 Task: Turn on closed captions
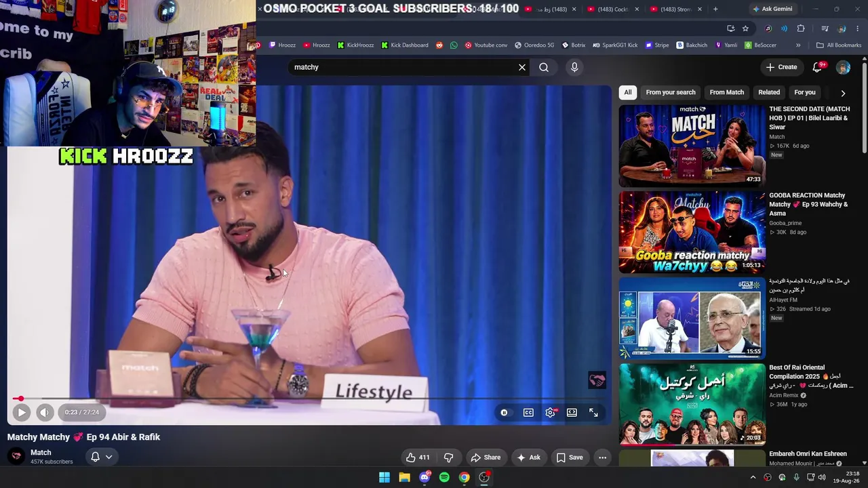(528, 412)
